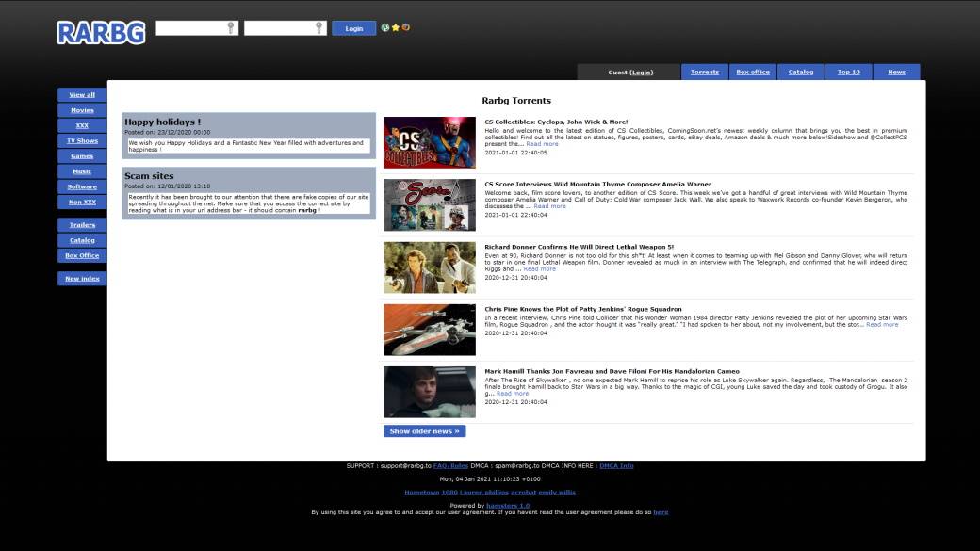Open the Lethal Weapon 5 article thumbnail

(x=429, y=267)
